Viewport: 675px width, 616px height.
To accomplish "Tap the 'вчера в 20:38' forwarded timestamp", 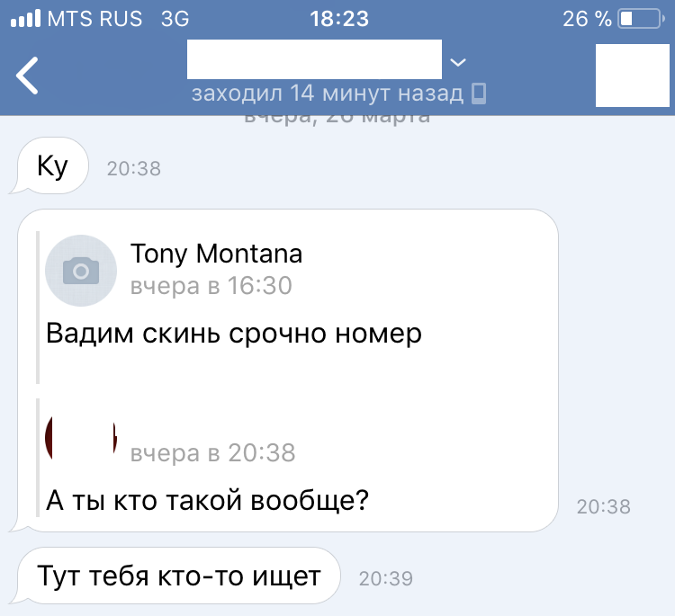I will 212,452.
